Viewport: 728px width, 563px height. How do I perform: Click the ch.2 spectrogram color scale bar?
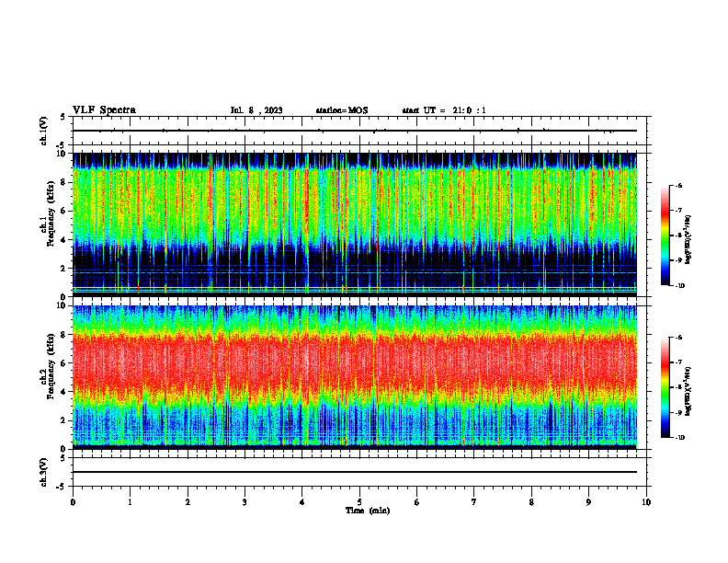click(x=665, y=387)
